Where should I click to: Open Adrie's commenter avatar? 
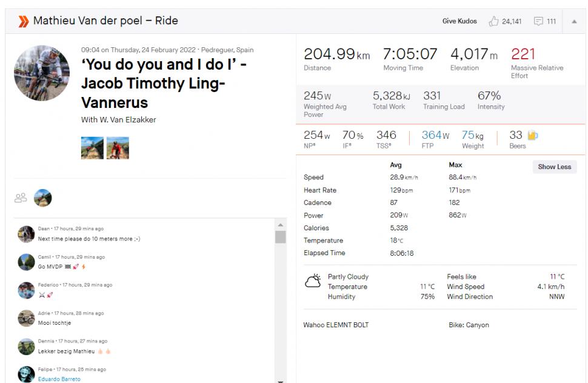tap(26, 319)
